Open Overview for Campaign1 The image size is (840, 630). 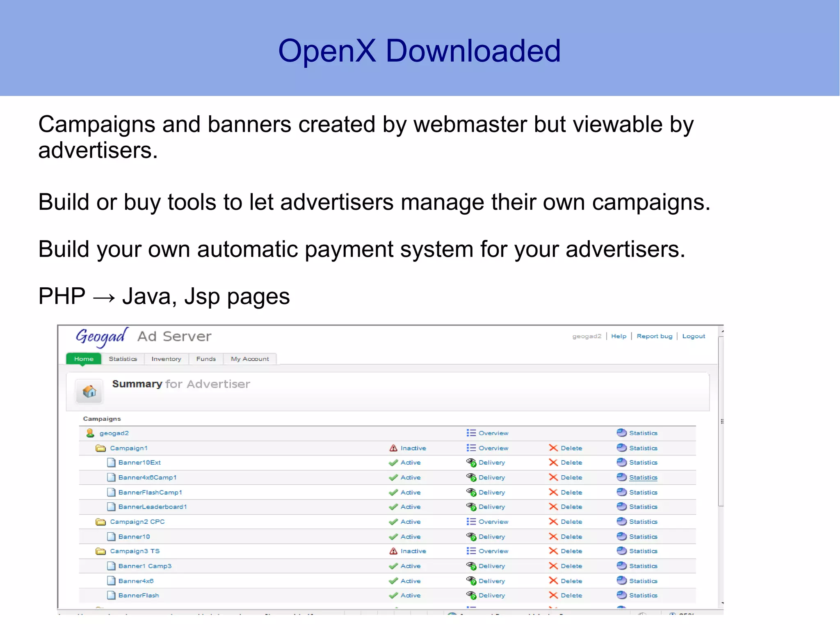click(x=493, y=448)
